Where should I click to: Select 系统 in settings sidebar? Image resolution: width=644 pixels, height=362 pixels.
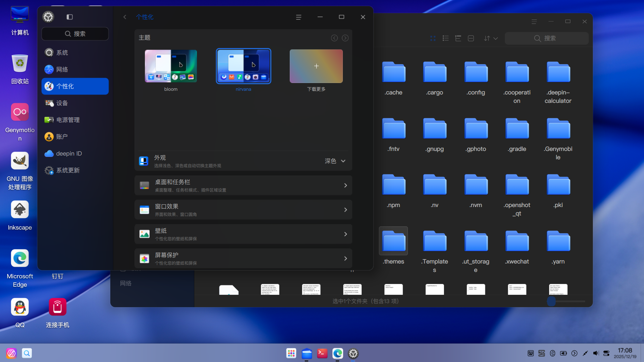coord(75,52)
